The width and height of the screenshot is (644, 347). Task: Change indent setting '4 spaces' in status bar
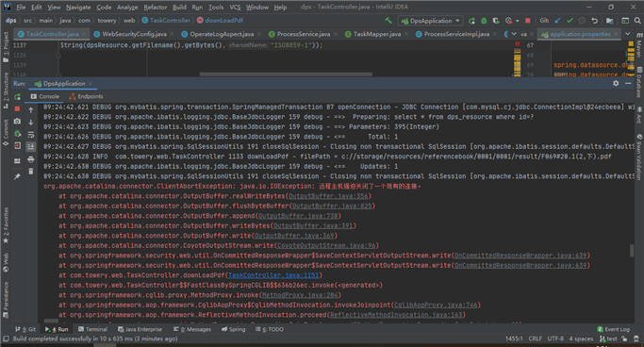[x=581, y=339]
